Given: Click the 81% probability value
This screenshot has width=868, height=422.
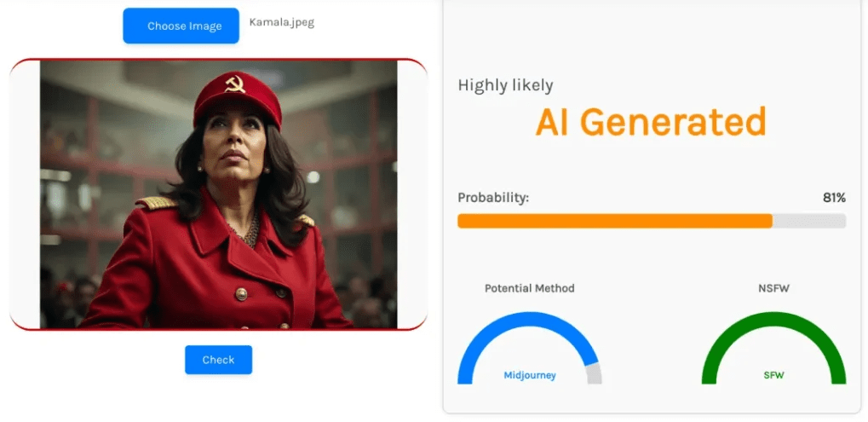Looking at the screenshot, I should pyautogui.click(x=833, y=198).
